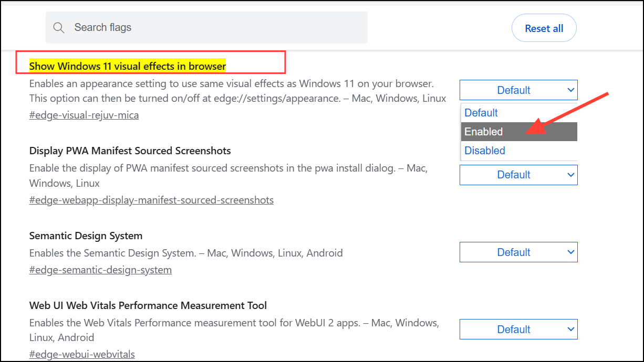Click the Semantic Design System heading
644x362 pixels.
click(86, 236)
